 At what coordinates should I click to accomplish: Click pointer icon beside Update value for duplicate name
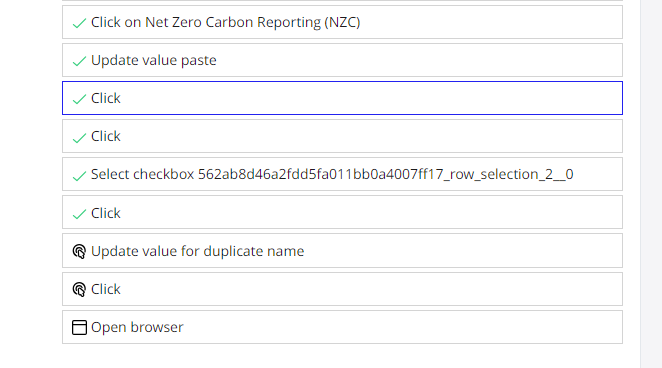[79, 252]
